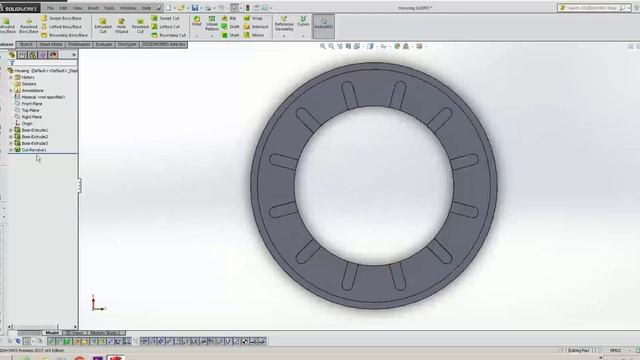Click the Intersect tool

[x=256, y=27]
